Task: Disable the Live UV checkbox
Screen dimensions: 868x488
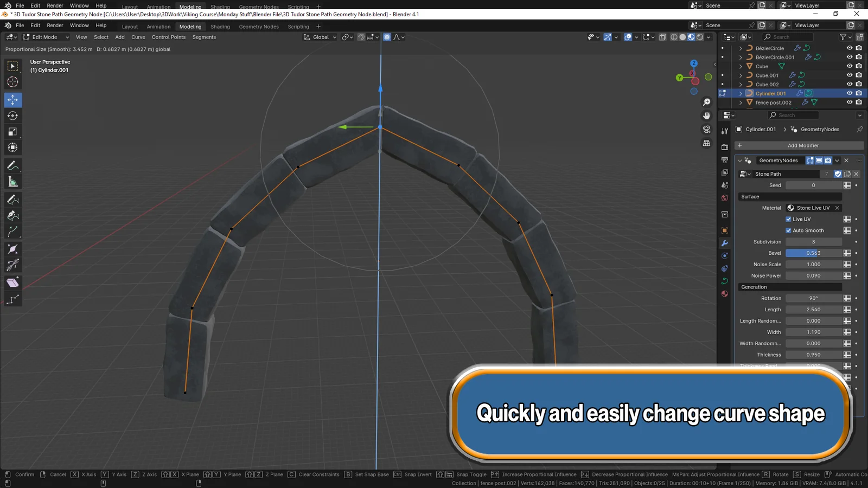Action: click(x=789, y=219)
